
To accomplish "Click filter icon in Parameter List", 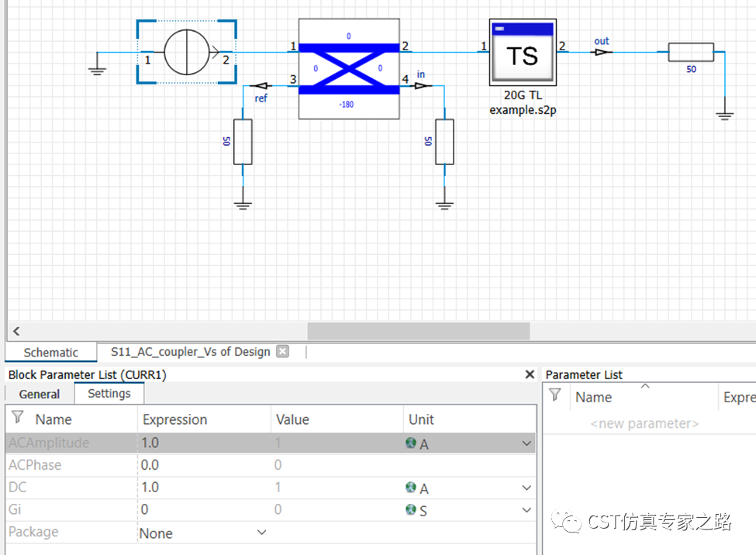I will [x=555, y=395].
